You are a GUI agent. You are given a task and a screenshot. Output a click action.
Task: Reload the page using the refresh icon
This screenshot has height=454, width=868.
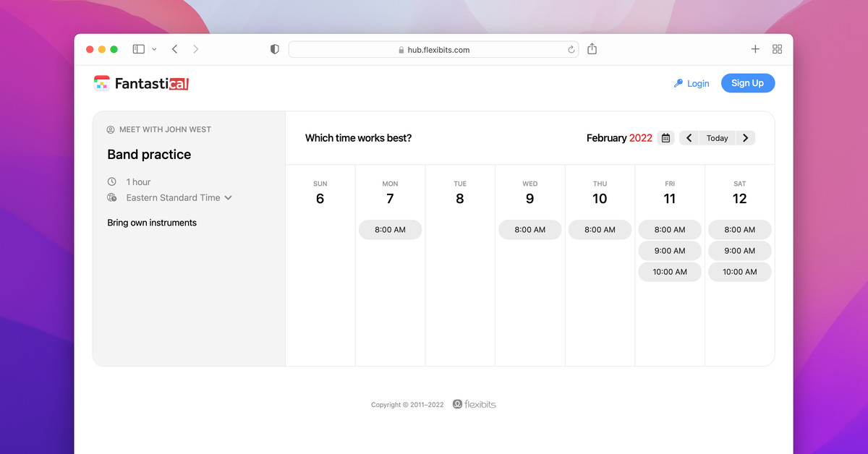coord(571,50)
